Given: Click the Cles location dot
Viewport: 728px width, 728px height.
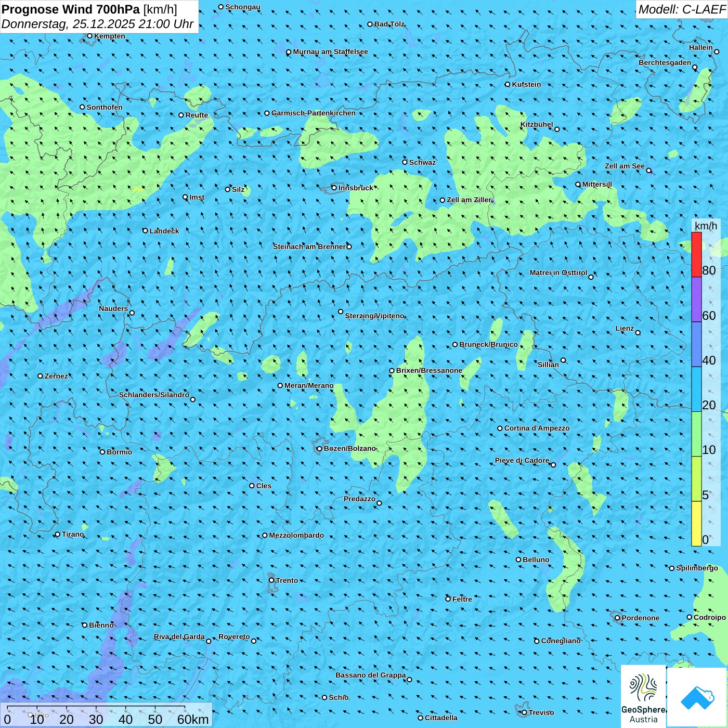Looking at the screenshot, I should pyautogui.click(x=252, y=486).
